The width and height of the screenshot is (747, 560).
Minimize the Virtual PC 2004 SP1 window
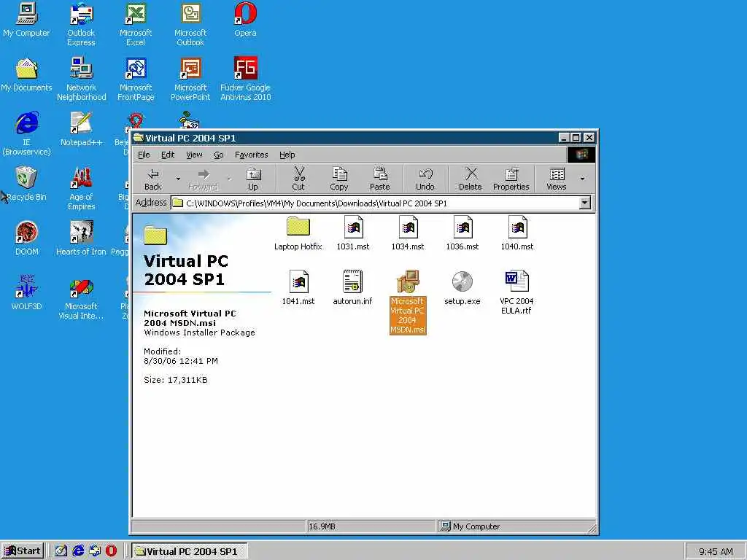[x=564, y=138]
